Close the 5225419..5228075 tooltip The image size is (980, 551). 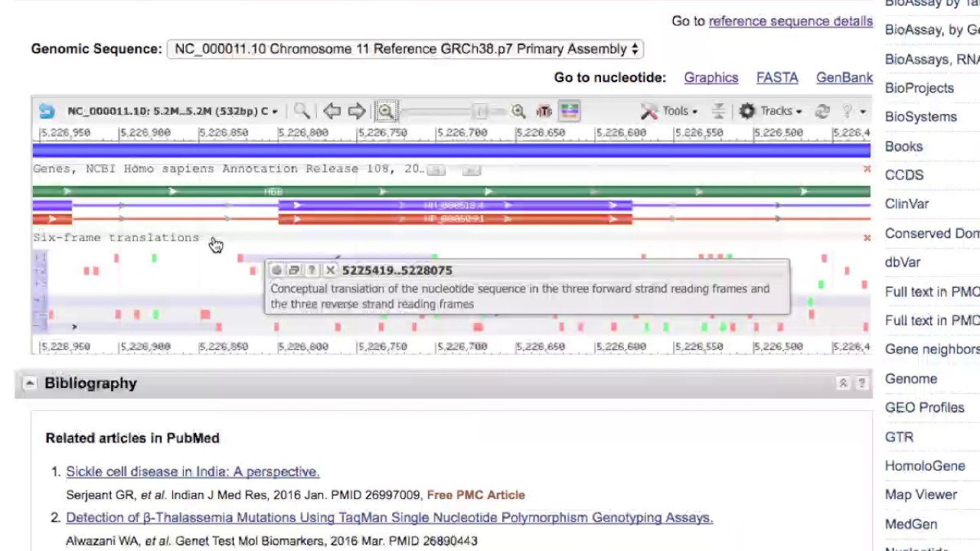(x=330, y=270)
